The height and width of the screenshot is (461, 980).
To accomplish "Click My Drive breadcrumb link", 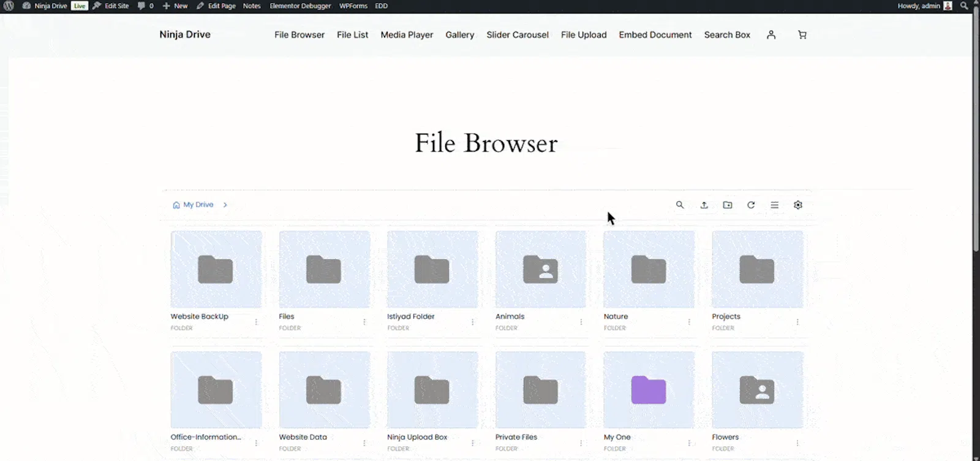I will tap(198, 205).
